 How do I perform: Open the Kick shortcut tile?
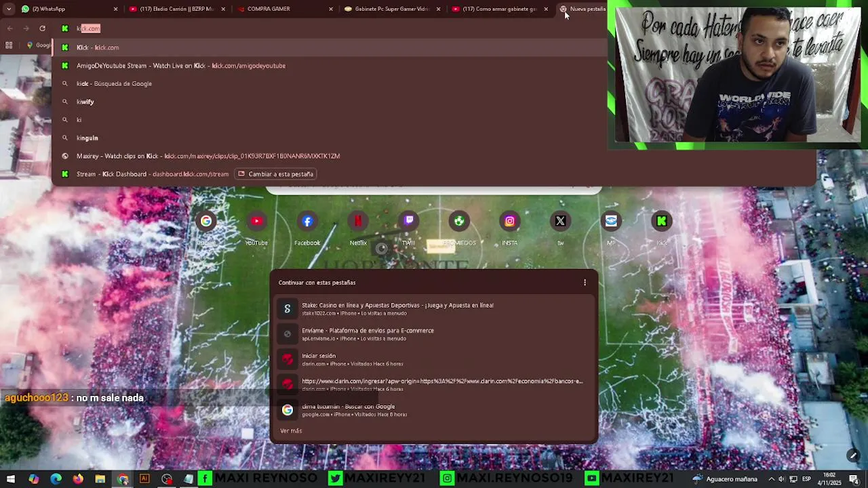[661, 221]
